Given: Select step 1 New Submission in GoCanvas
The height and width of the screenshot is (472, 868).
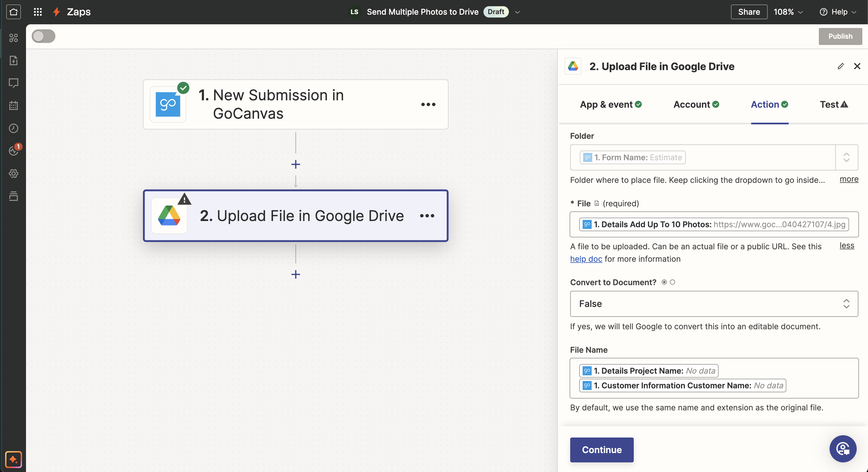Looking at the screenshot, I should coord(296,104).
